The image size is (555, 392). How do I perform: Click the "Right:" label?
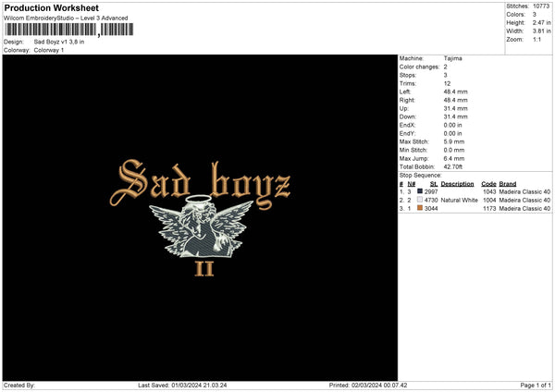(407, 100)
